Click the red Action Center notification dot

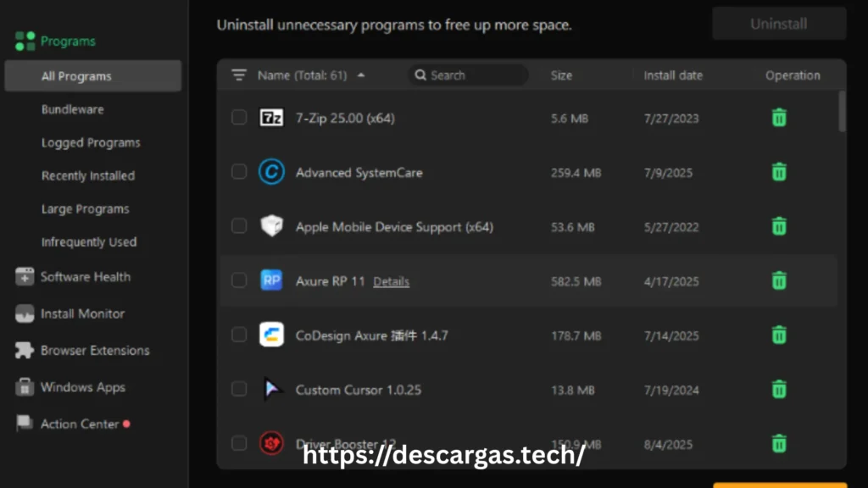click(126, 424)
